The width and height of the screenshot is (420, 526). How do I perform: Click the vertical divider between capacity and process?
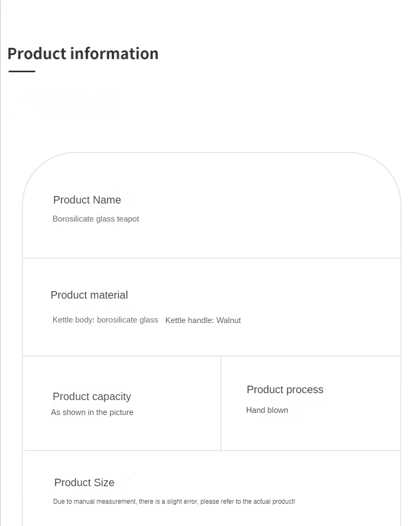221,403
